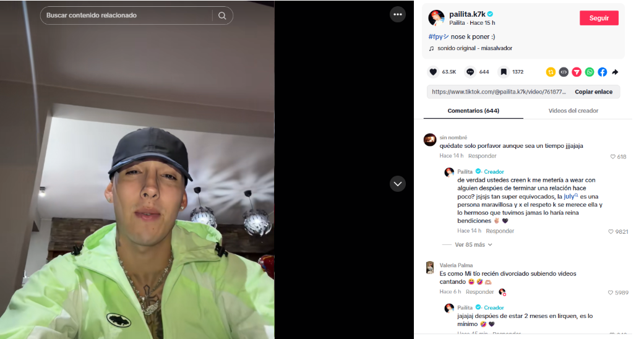Click the search magnifier icon

(222, 15)
